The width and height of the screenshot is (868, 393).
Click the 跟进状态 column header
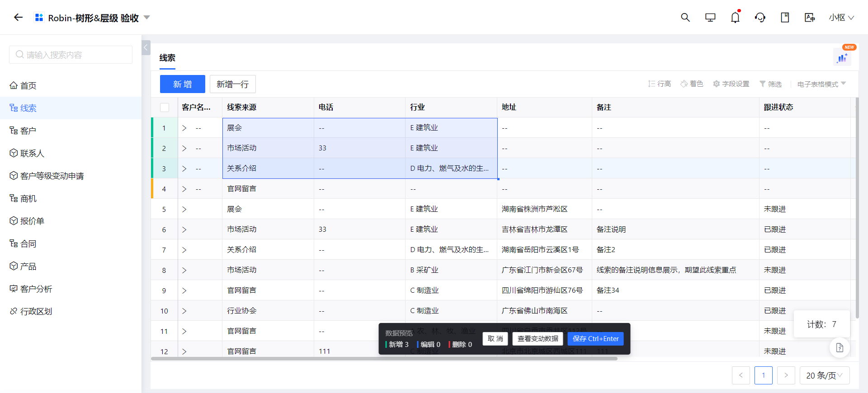coord(805,108)
